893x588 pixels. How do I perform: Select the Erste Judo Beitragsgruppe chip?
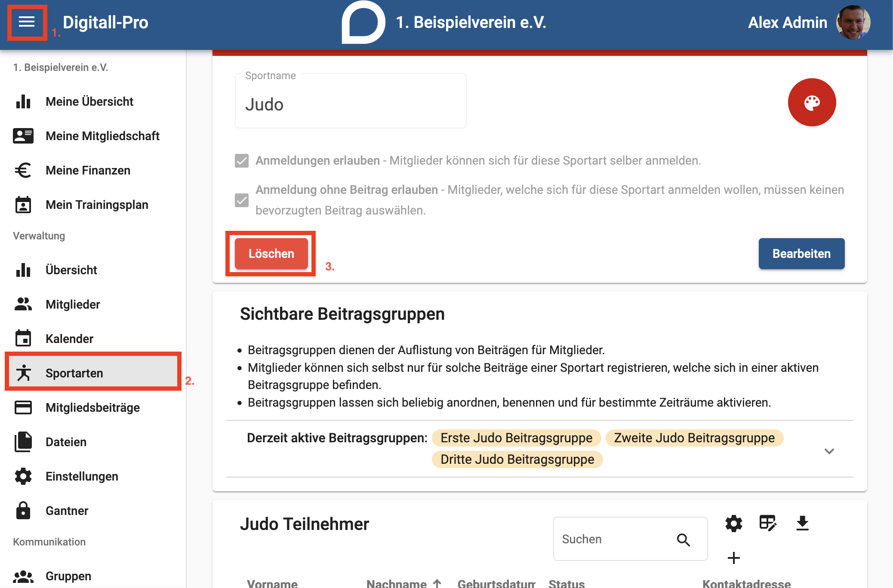coord(516,438)
